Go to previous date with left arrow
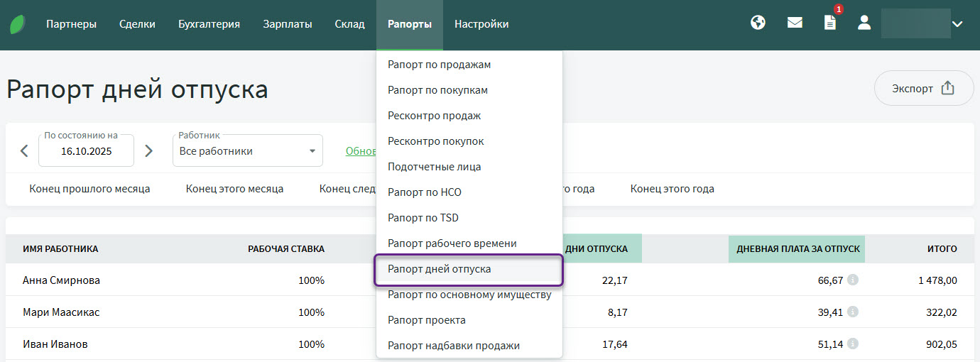 pyautogui.click(x=24, y=150)
